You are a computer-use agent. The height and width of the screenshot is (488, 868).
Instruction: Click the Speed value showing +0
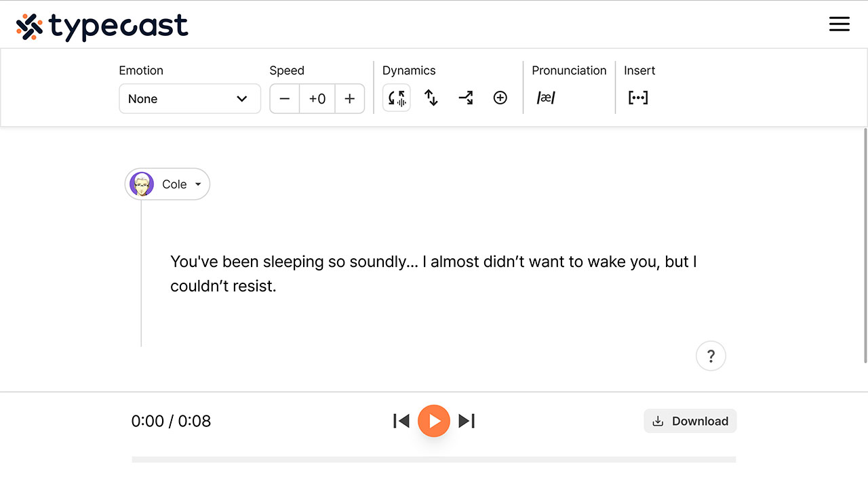click(x=317, y=98)
